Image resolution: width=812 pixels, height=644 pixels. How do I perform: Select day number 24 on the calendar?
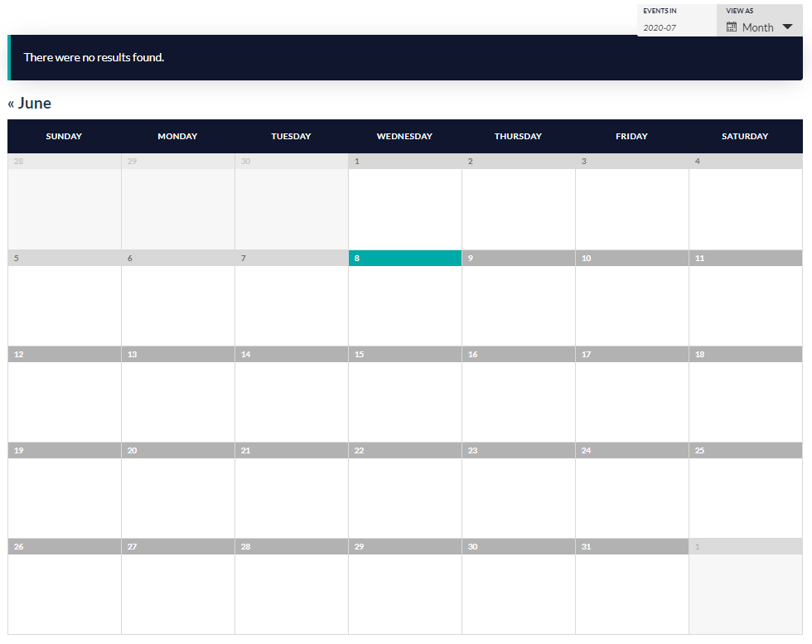[x=587, y=451]
